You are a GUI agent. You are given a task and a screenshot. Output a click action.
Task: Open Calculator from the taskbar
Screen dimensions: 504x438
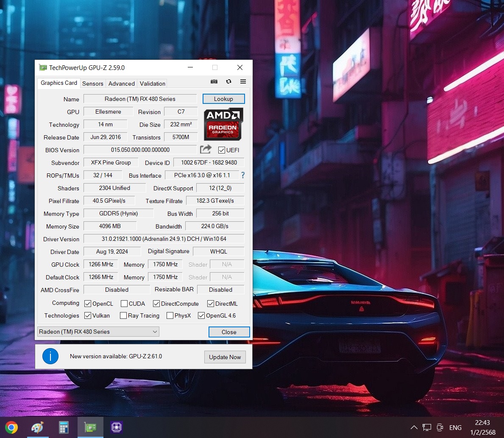click(64, 427)
